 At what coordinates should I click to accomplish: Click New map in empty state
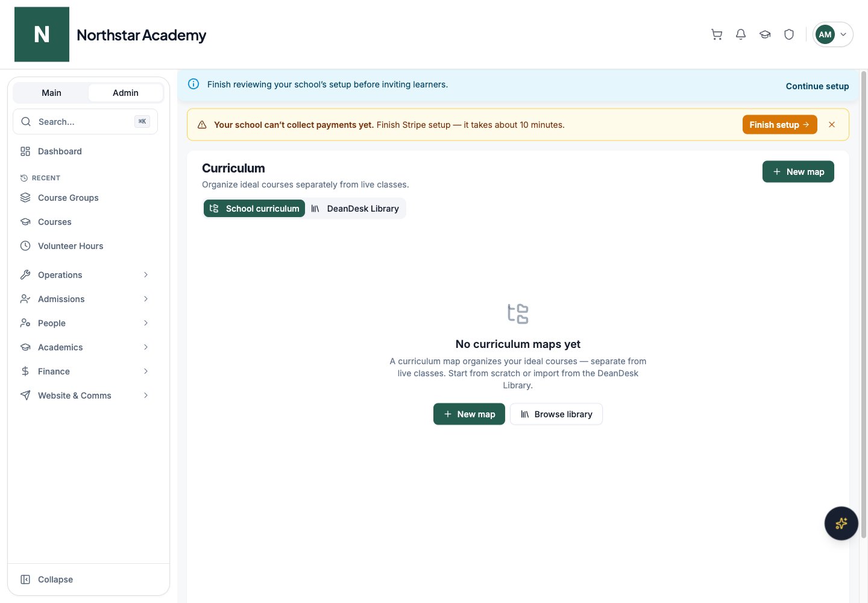(469, 414)
